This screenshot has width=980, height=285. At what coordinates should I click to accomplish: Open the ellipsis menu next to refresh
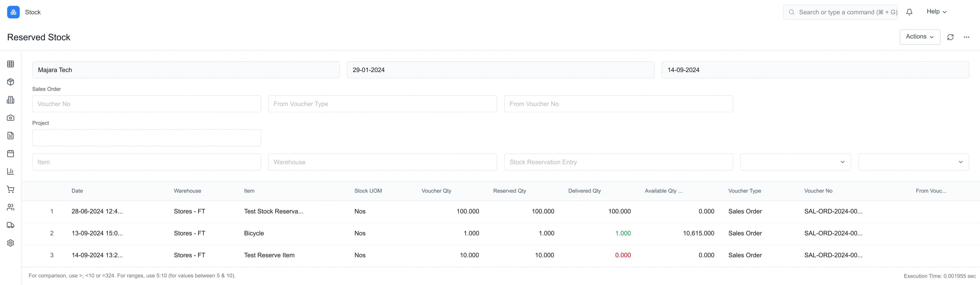click(967, 37)
